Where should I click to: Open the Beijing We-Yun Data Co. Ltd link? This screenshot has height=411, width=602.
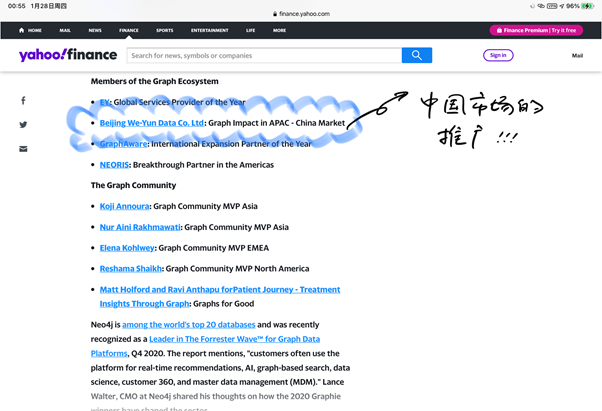152,123
